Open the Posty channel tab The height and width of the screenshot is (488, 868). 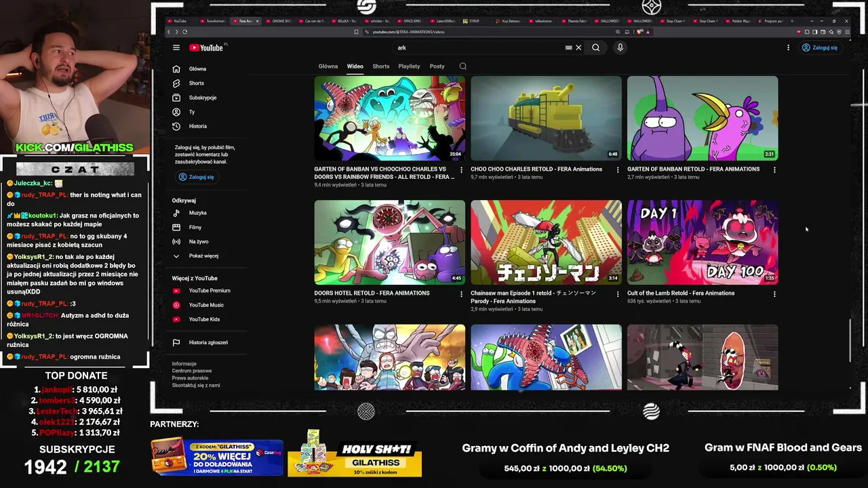tap(437, 66)
